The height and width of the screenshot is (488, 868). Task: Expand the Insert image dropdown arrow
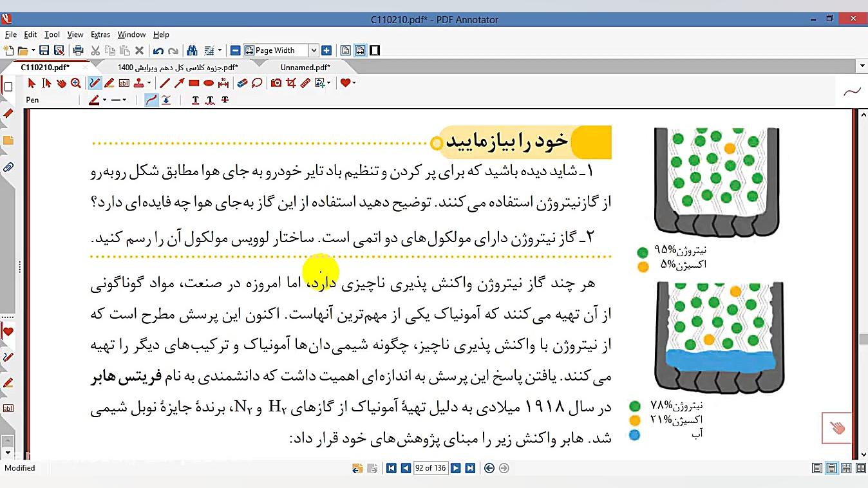click(328, 83)
